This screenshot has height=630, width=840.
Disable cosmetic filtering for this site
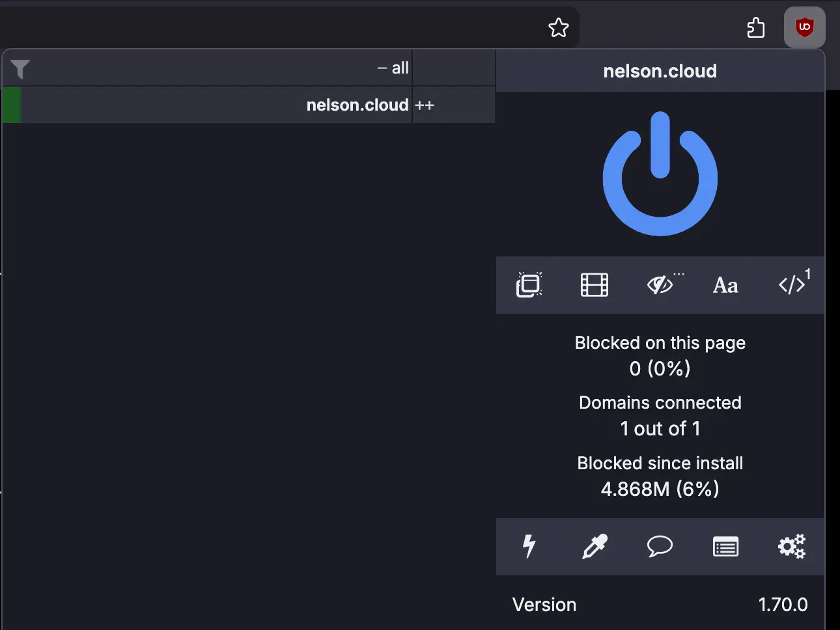pyautogui.click(x=661, y=284)
